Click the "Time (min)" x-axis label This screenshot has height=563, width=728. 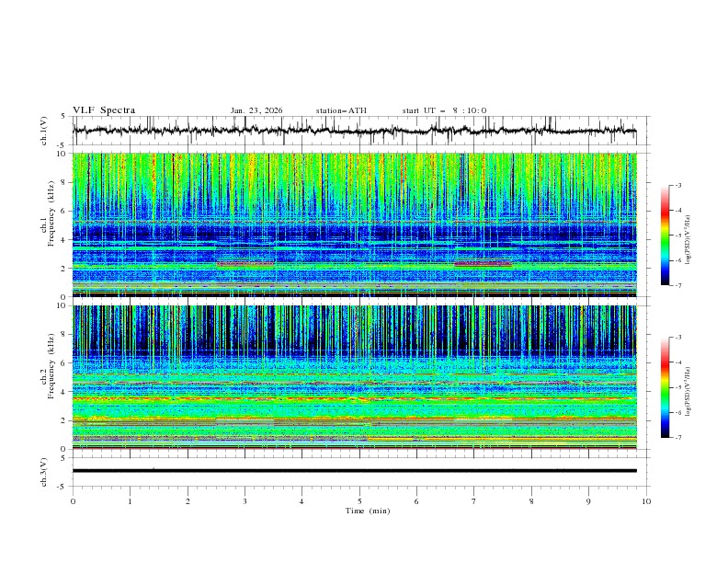point(368,511)
